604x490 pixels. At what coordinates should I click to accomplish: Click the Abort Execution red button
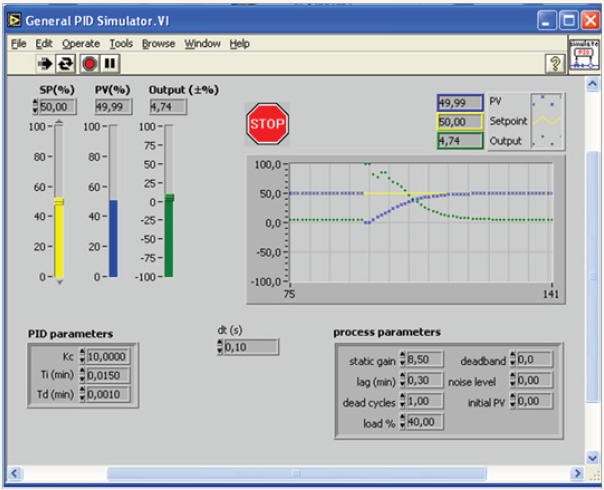(88, 63)
